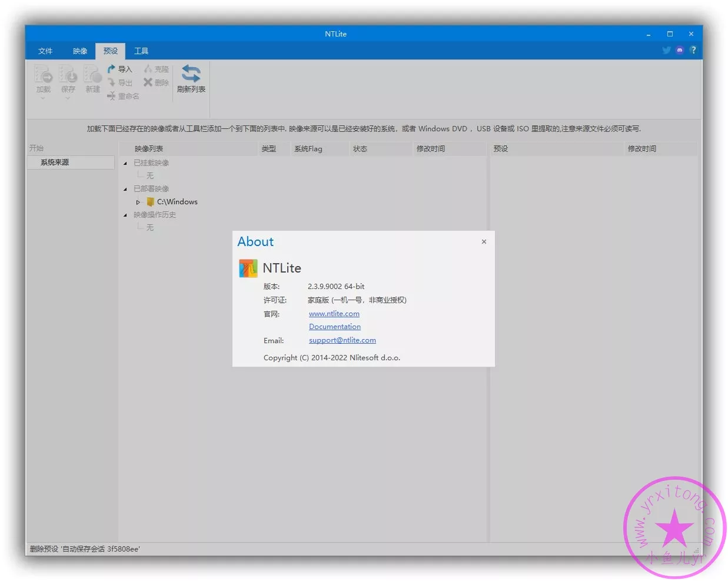
Task: Click the 重命名 (Rename) button
Action: [124, 96]
